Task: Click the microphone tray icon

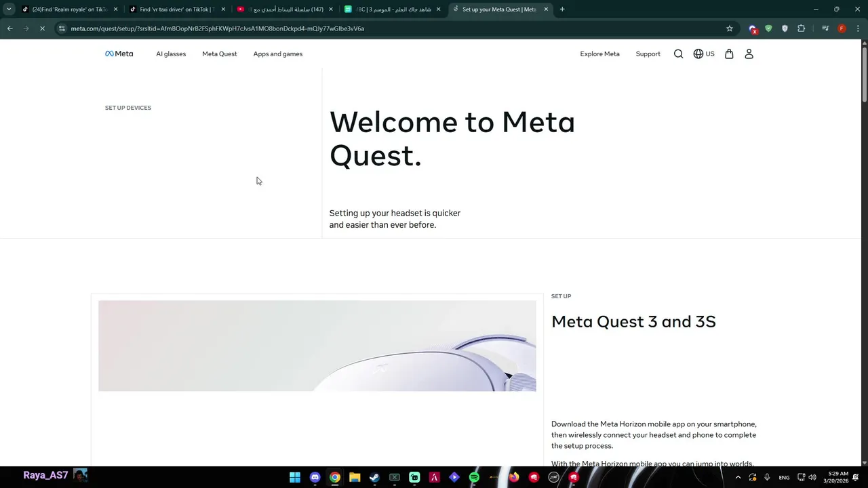Action: [767, 477]
